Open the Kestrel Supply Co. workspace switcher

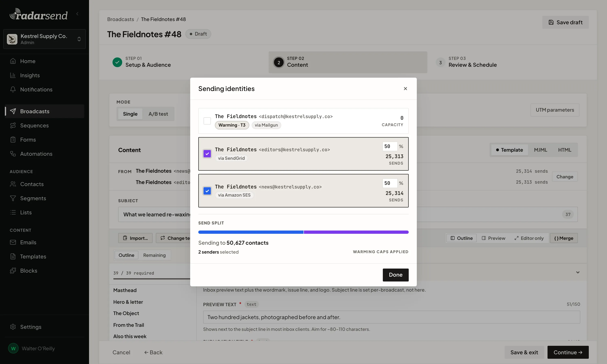(x=44, y=39)
